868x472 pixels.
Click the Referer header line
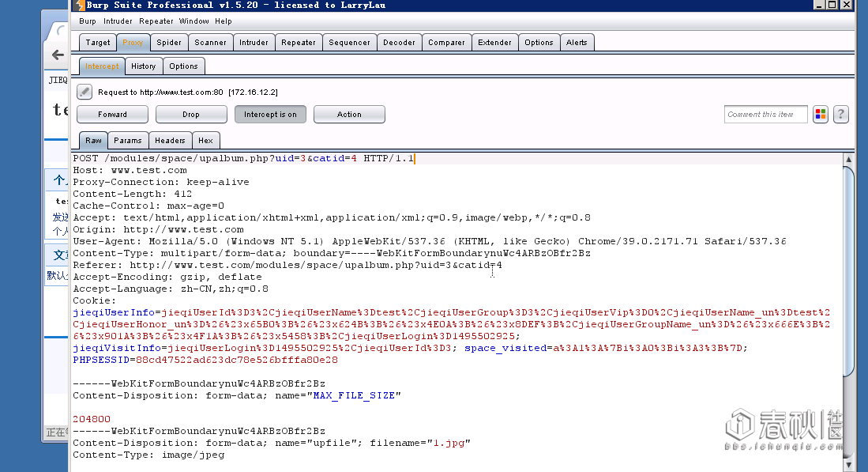click(287, 265)
